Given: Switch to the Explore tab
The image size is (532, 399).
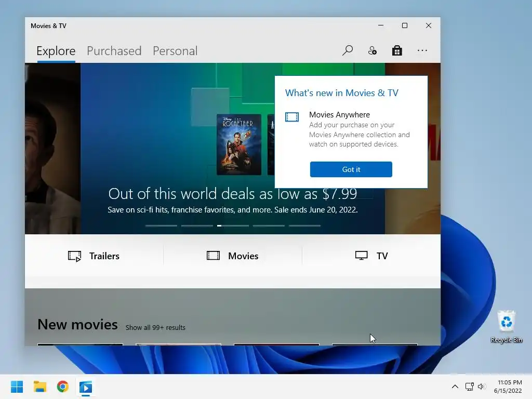Looking at the screenshot, I should tap(56, 51).
